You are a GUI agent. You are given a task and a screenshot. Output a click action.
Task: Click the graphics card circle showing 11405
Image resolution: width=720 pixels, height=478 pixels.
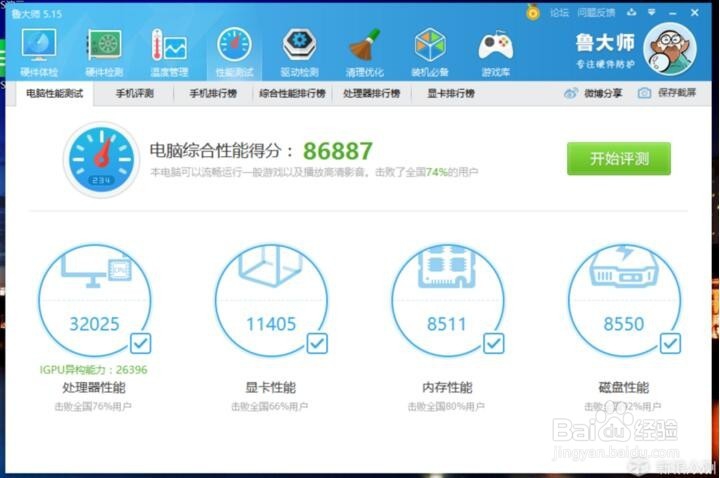pos(271,300)
